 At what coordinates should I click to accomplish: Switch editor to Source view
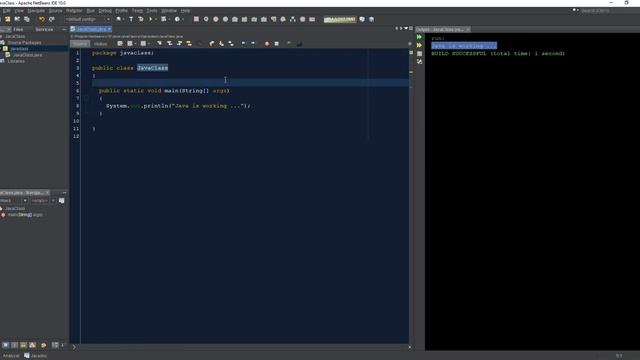pos(80,44)
